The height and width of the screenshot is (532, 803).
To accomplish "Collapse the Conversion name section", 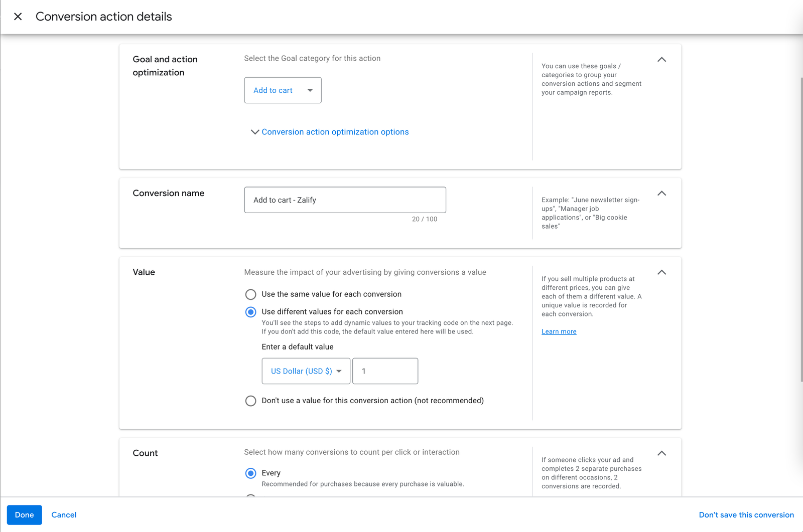I will [661, 194].
